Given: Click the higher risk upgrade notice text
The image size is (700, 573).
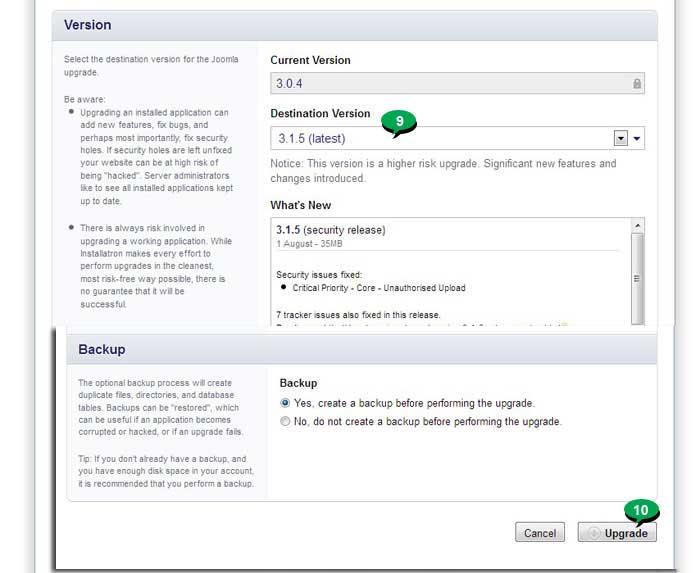Looking at the screenshot, I should 443,170.
